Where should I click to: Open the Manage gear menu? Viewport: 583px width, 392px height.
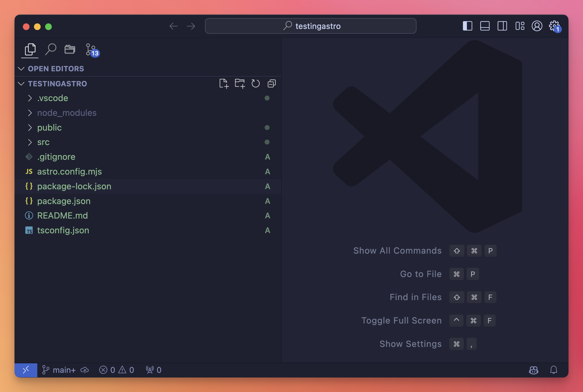[x=554, y=26]
